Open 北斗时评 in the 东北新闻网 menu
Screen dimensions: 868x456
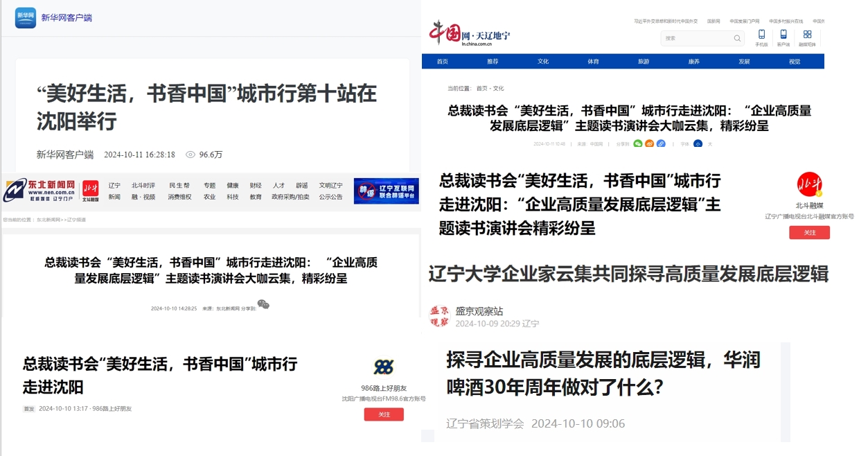pos(143,186)
